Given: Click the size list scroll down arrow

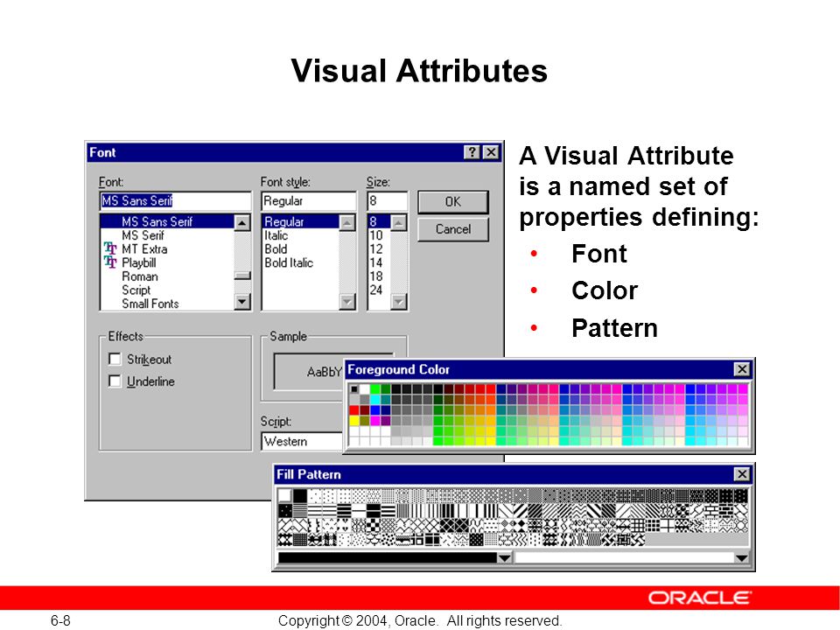Looking at the screenshot, I should click(x=399, y=302).
